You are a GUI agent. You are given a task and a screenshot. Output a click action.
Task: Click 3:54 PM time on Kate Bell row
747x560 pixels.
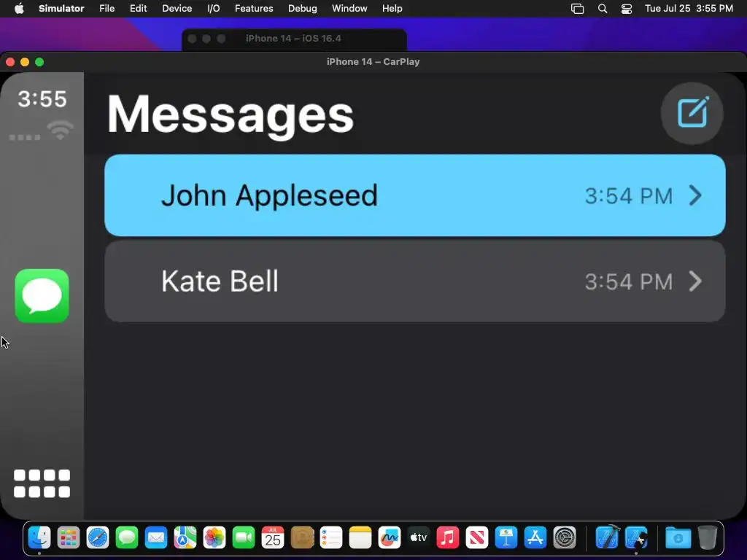point(629,281)
